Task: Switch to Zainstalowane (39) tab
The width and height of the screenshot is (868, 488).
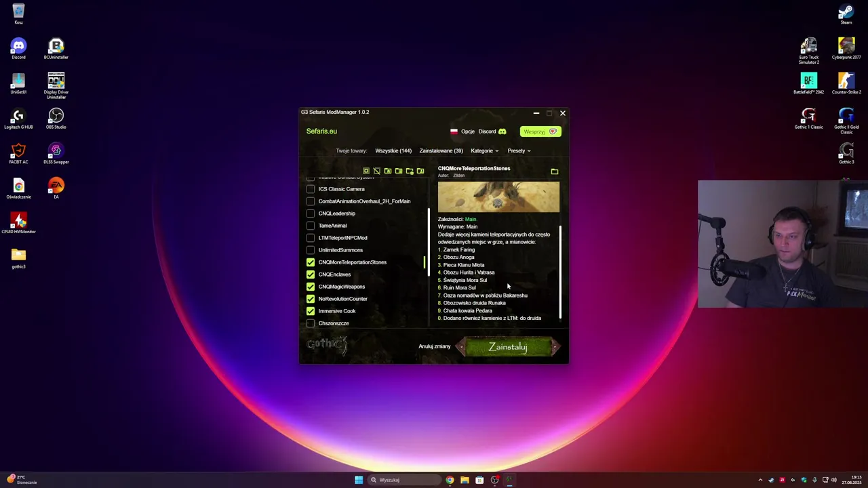Action: coord(441,150)
